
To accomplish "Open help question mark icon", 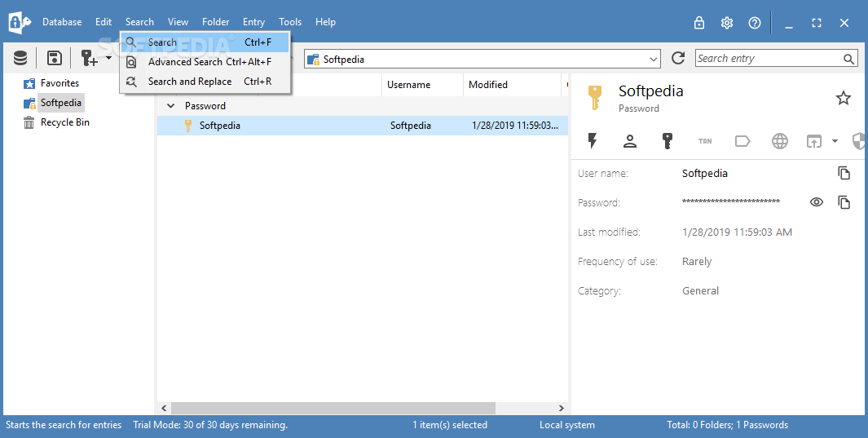I will (x=755, y=23).
